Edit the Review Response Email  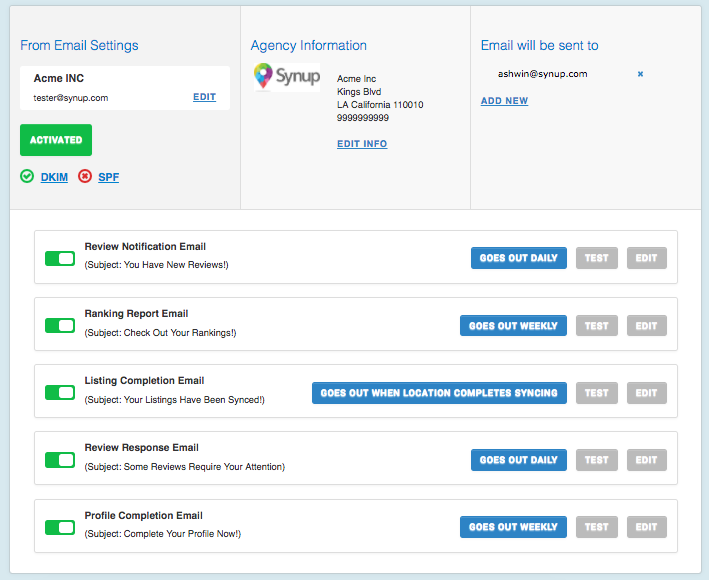coord(646,460)
